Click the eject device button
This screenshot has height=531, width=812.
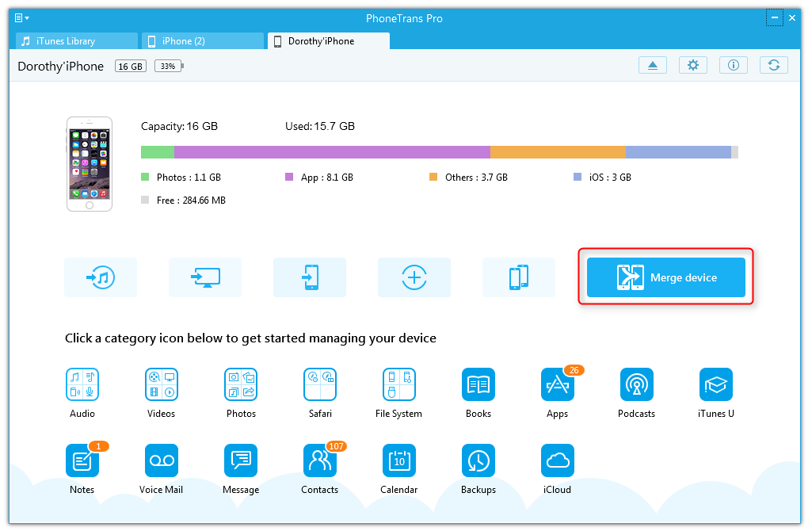pyautogui.click(x=653, y=66)
